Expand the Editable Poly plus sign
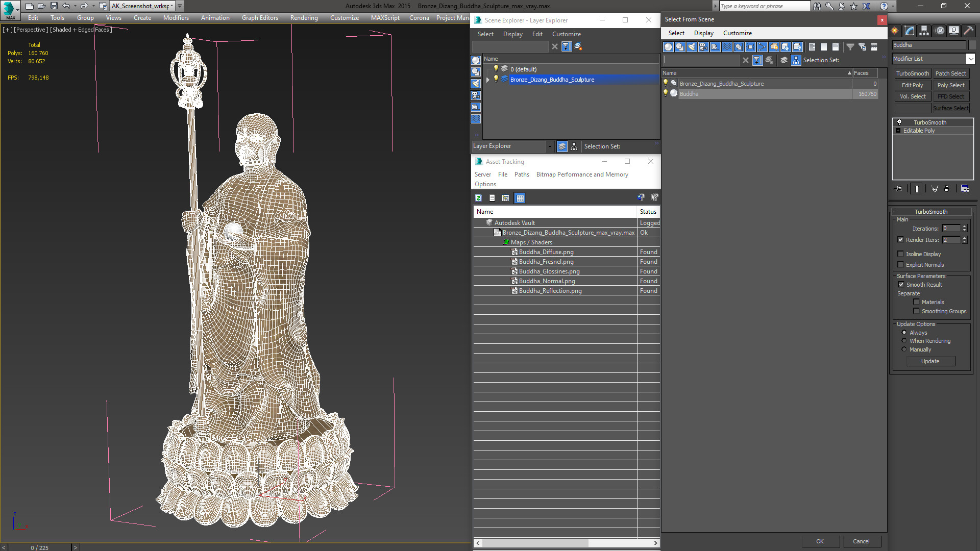980x551 pixels. tap(898, 131)
